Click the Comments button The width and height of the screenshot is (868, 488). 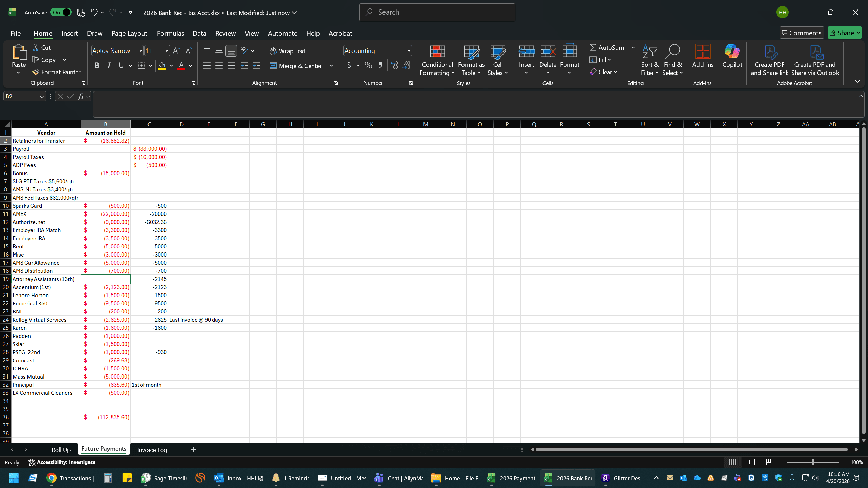pos(802,33)
